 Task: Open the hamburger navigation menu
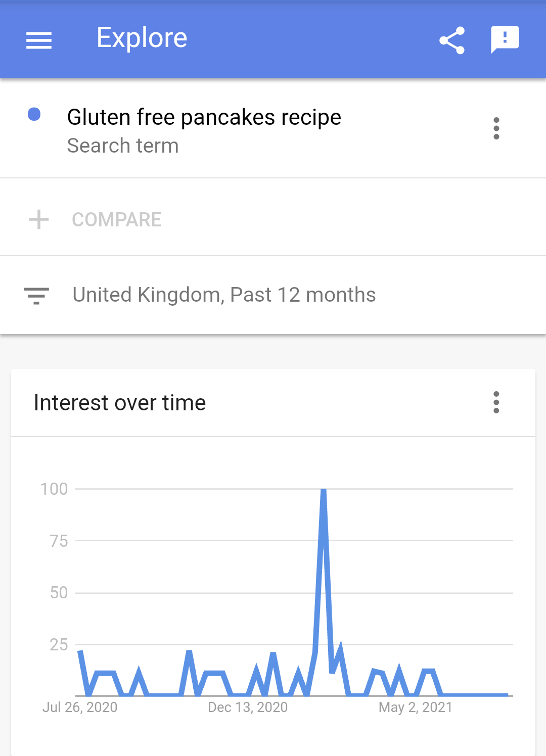39,40
